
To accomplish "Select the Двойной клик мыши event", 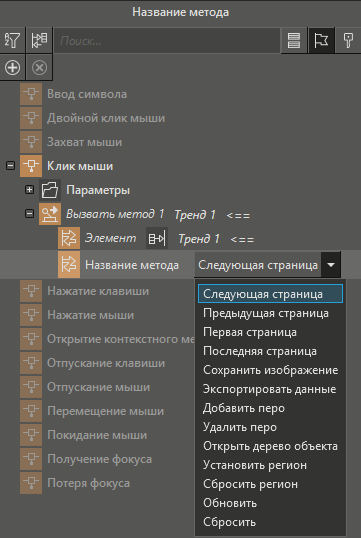I will click(x=106, y=118).
